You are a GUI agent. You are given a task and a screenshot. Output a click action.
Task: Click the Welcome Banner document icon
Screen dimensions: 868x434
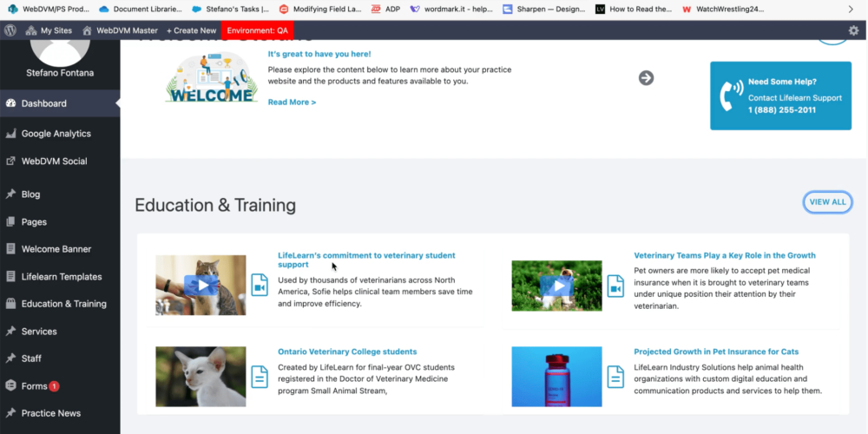point(10,249)
